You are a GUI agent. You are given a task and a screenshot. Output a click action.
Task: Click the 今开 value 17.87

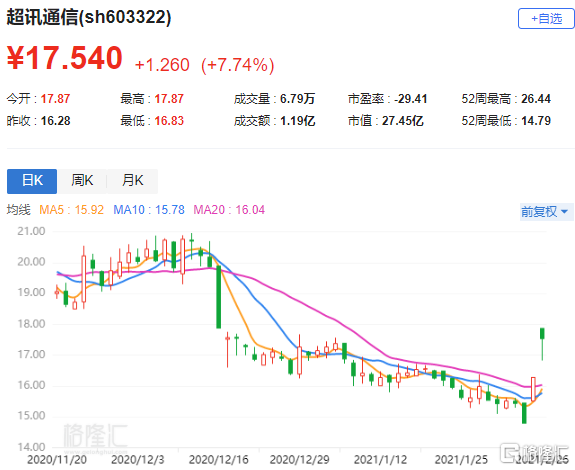(x=55, y=99)
